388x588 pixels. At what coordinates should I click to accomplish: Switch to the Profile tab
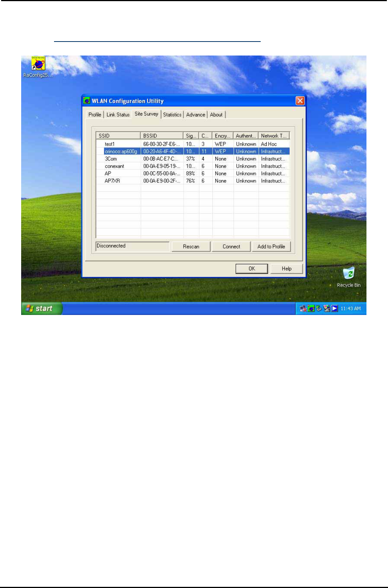(x=95, y=114)
